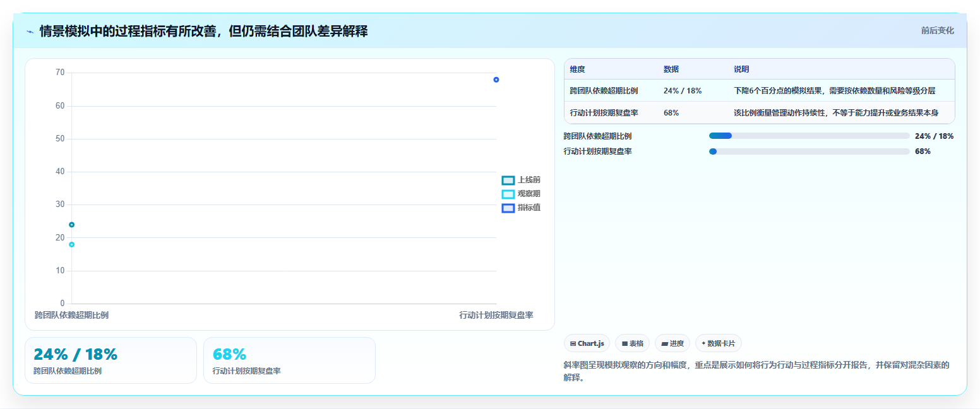Toggle the 指标值 legend entry
Viewport: 980px width, 409px height.
521,208
